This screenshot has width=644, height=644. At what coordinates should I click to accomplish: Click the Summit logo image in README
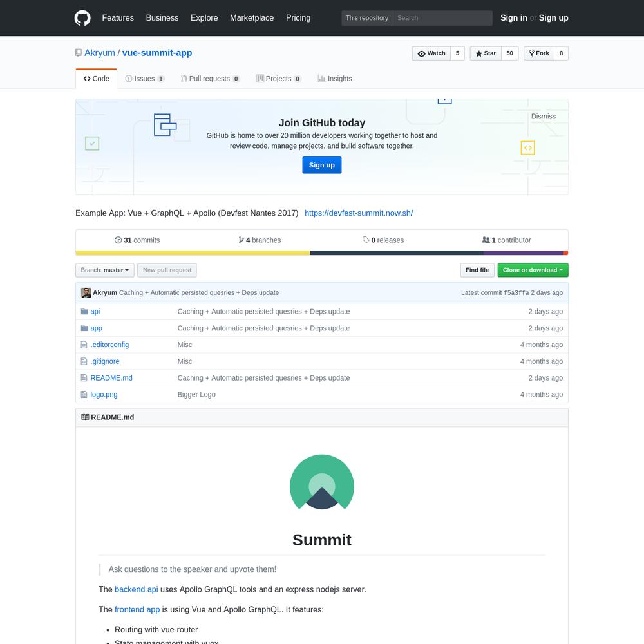(321, 482)
